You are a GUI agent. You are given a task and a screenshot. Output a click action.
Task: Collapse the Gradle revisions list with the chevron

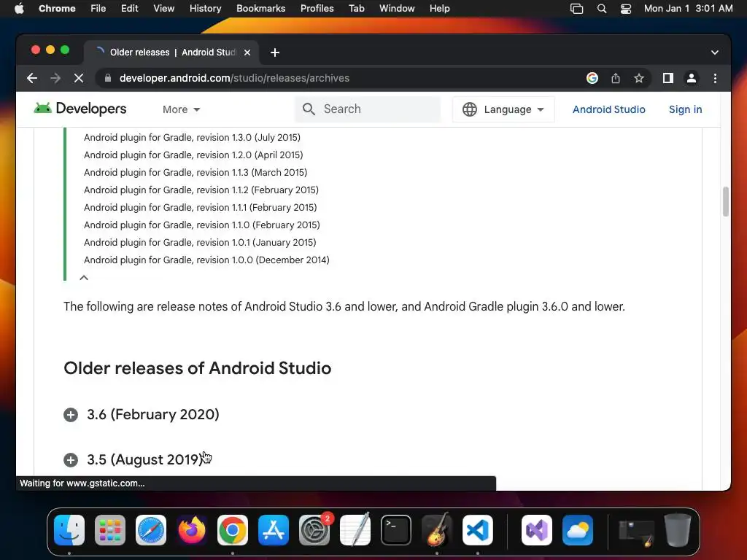coord(84,278)
